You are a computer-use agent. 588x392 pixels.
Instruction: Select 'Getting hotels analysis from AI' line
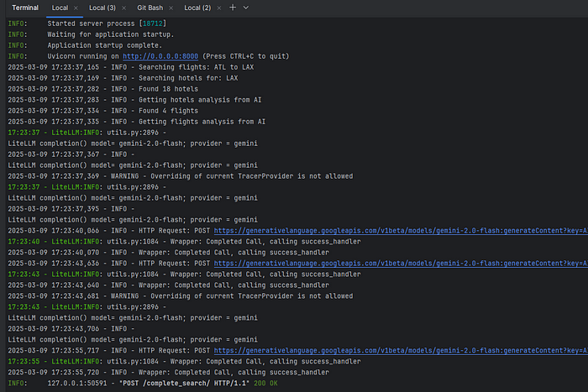tap(134, 100)
